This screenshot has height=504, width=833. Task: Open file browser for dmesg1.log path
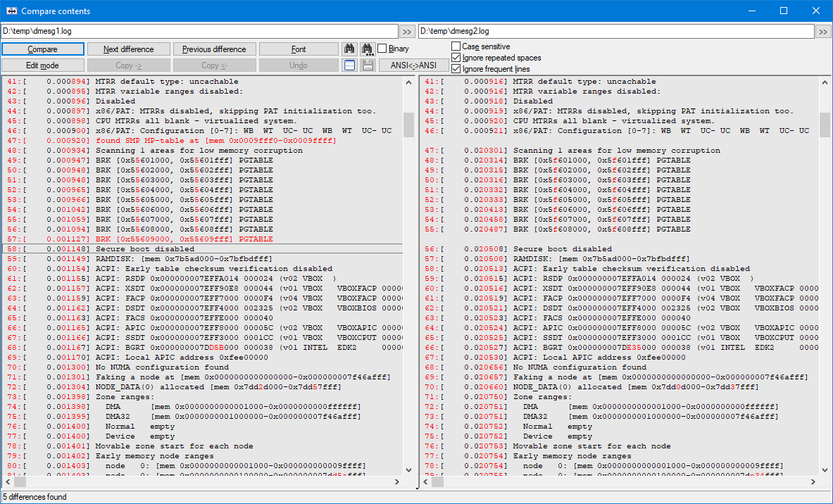click(x=407, y=32)
